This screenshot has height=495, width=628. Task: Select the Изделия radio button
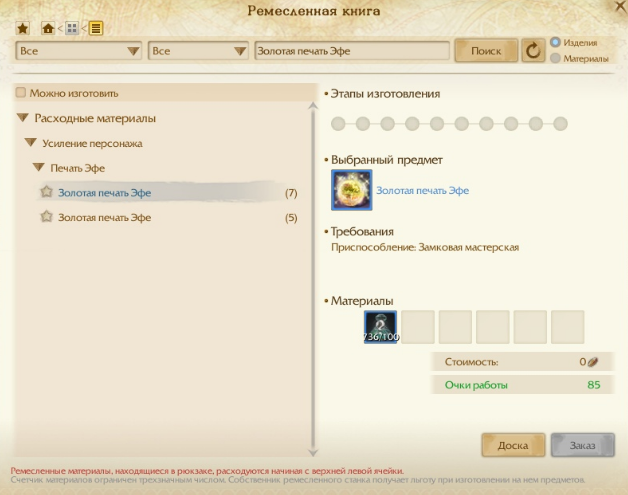click(555, 42)
